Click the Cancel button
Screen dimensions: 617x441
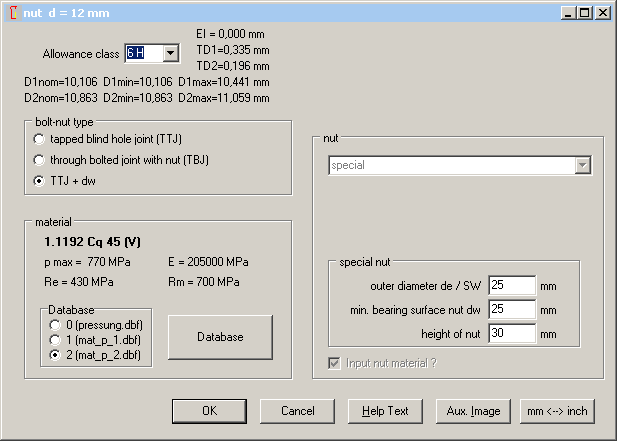297,411
